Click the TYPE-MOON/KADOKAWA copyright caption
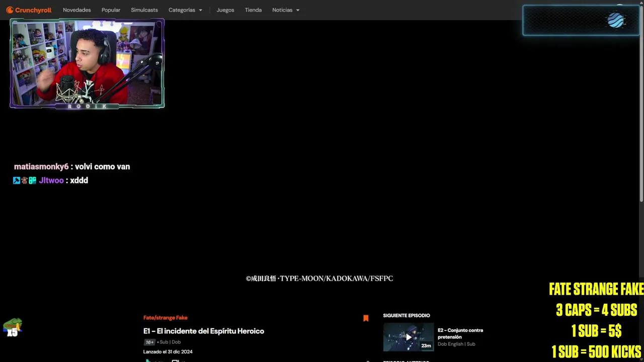Viewport: 644px width, 362px height. [319, 279]
